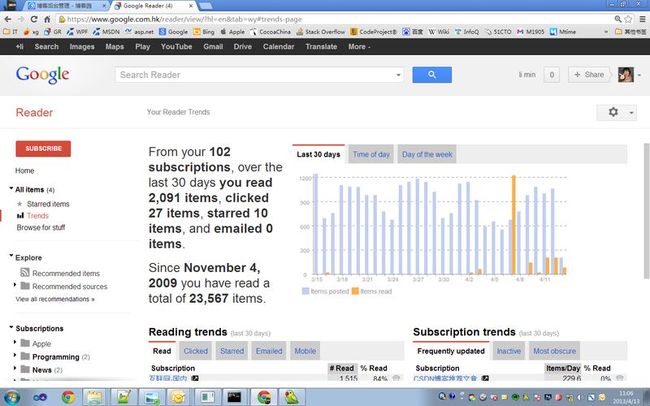The height and width of the screenshot is (406, 650).
Task: Open the Stack Overflow bookmark
Action: 320,32
